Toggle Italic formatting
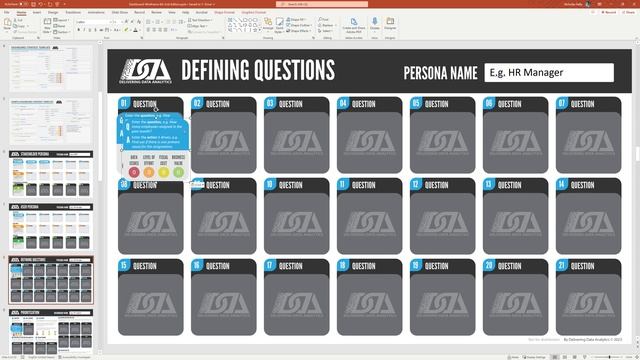This screenshot has height=360, width=640. pos(84,30)
